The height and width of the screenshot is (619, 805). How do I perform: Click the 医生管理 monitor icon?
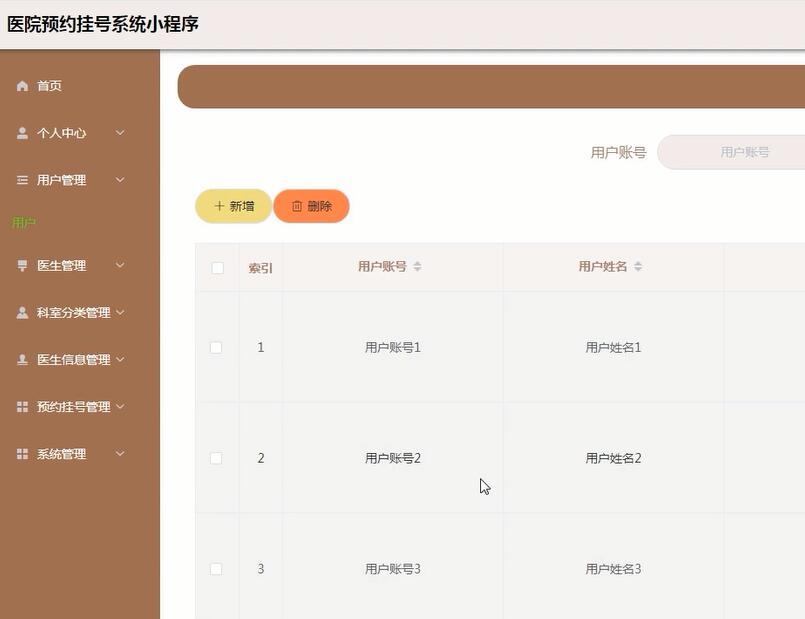click(21, 265)
